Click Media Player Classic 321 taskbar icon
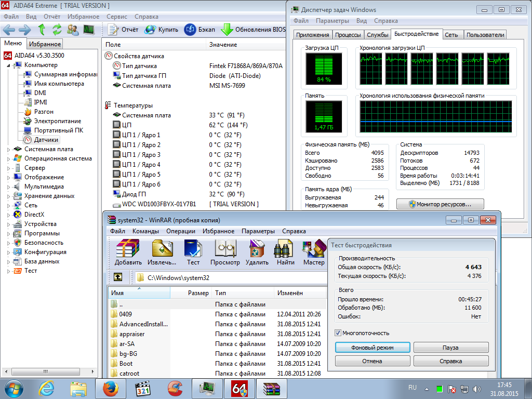 point(142,389)
